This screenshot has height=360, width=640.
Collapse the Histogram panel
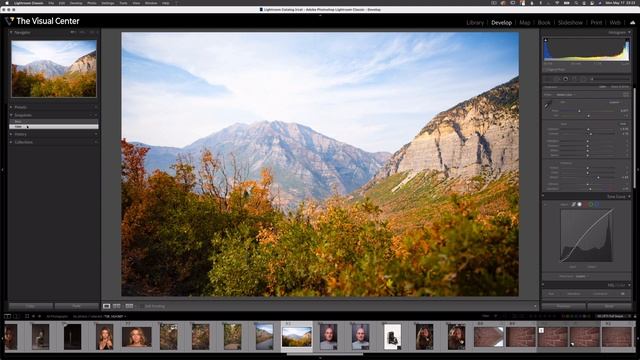click(629, 32)
